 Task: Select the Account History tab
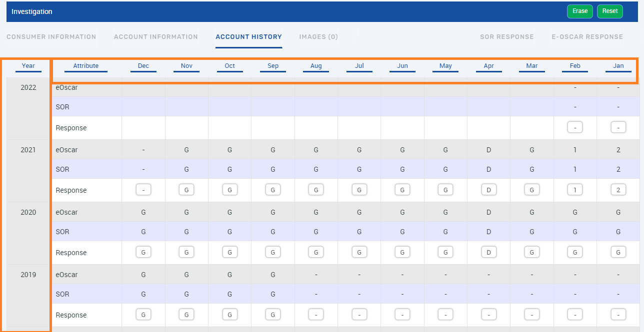tap(248, 37)
